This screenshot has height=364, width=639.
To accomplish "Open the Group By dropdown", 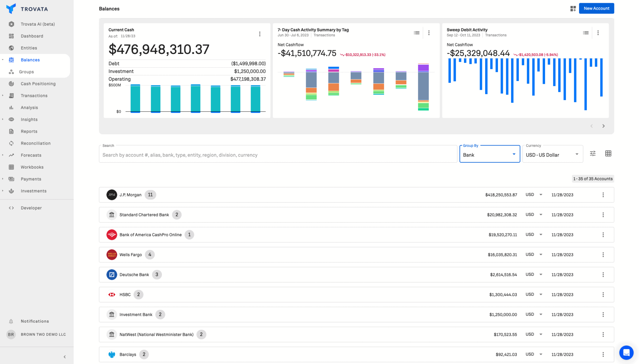I will 489,154.
